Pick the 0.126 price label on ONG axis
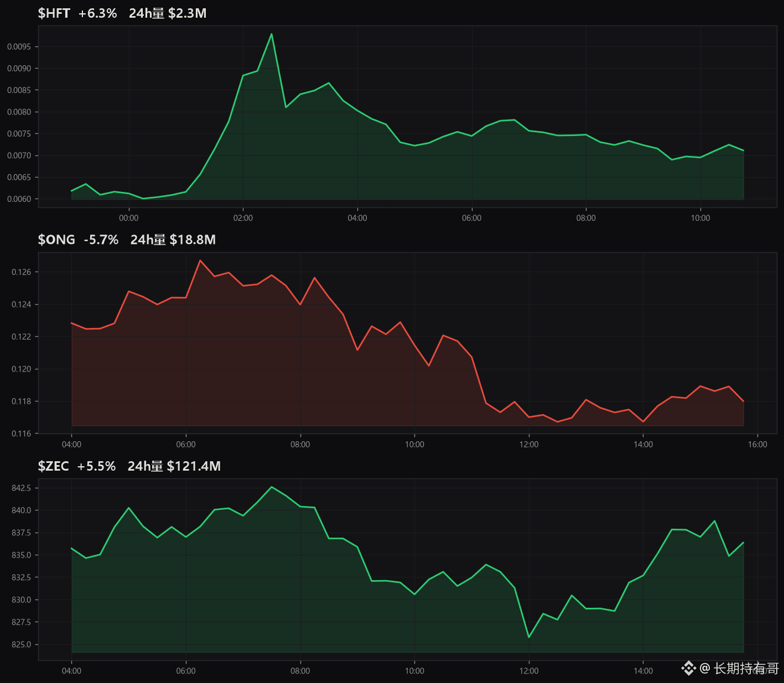Viewport: 784px width, 683px height. (22, 272)
